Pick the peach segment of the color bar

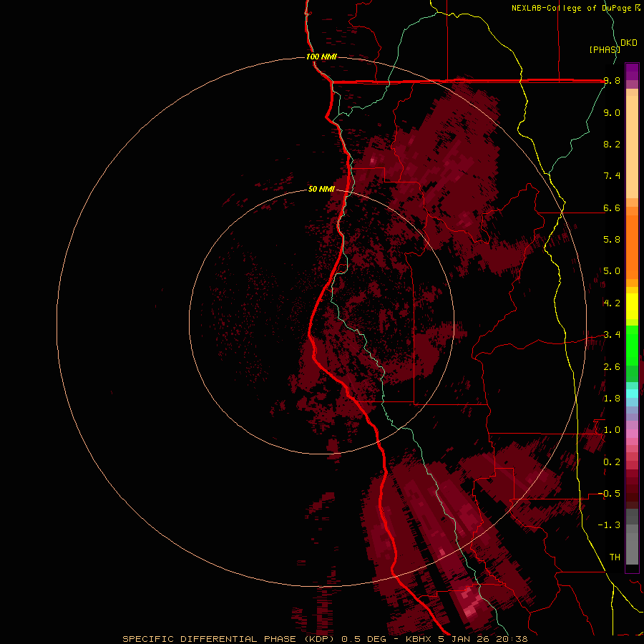pyautogui.click(x=632, y=147)
